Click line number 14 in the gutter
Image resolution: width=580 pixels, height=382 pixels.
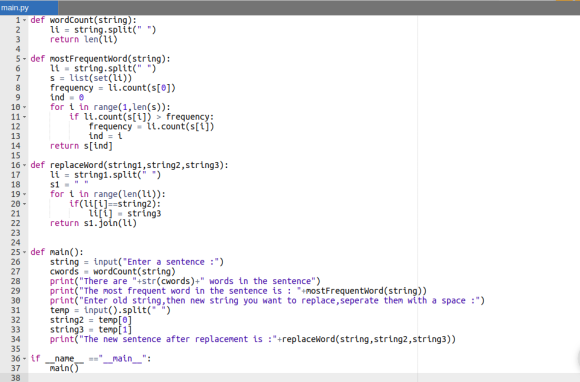point(16,146)
